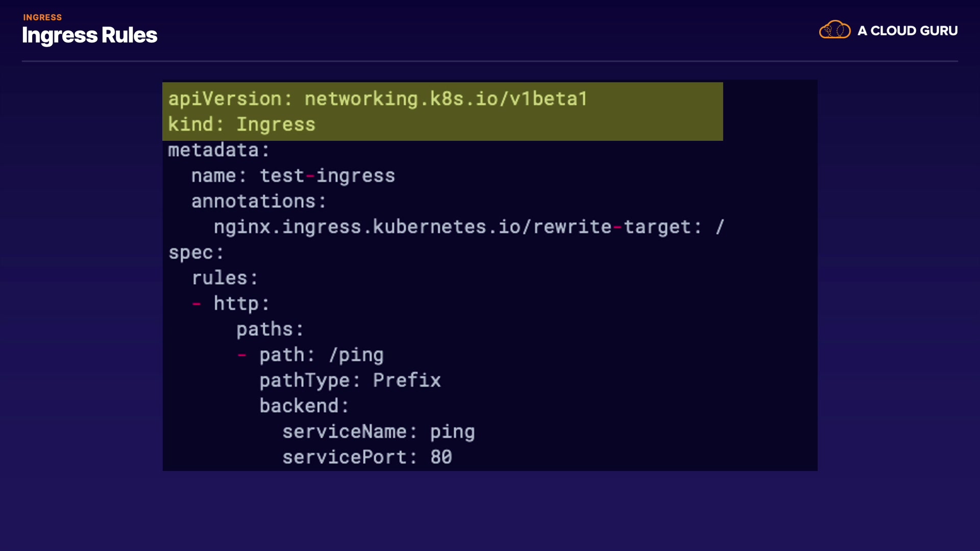Click the Ingress Rules slide title
This screenshot has width=980, height=551.
click(x=90, y=36)
